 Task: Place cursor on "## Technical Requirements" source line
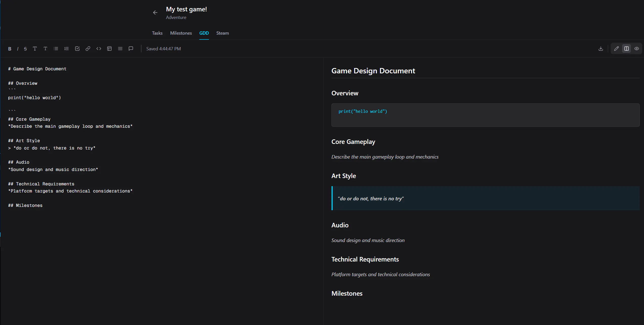(x=41, y=184)
